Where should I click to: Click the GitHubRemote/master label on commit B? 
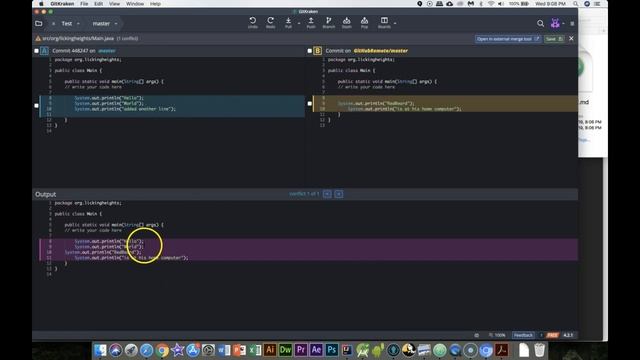point(380,51)
